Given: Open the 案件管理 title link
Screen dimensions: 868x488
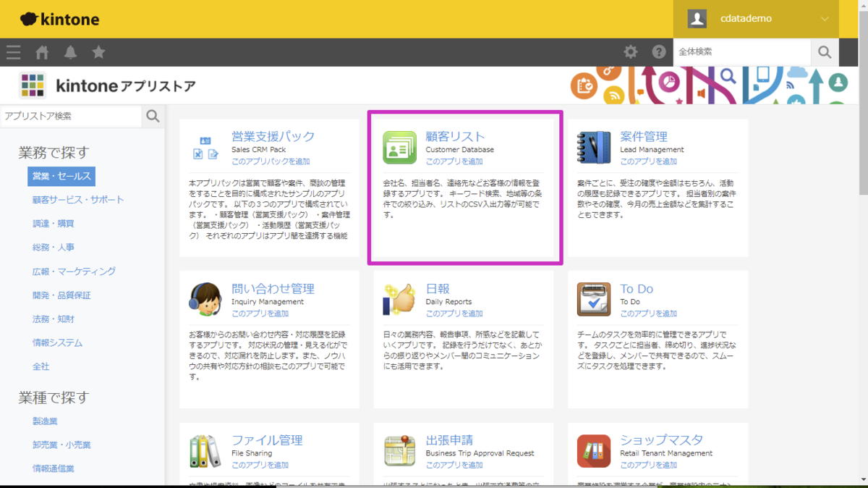Looking at the screenshot, I should (644, 136).
